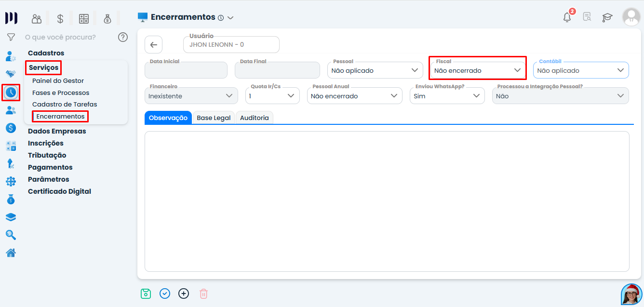Click the red trash delete icon
The image size is (644, 307).
[203, 294]
